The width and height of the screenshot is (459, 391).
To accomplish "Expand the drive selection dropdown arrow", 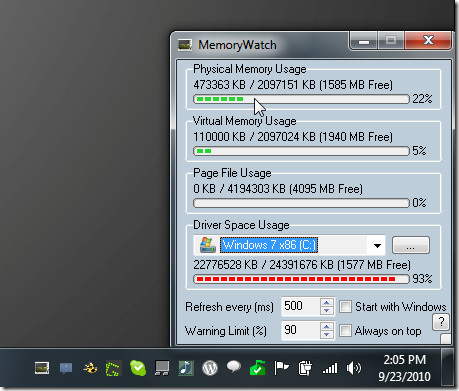I will (377, 246).
